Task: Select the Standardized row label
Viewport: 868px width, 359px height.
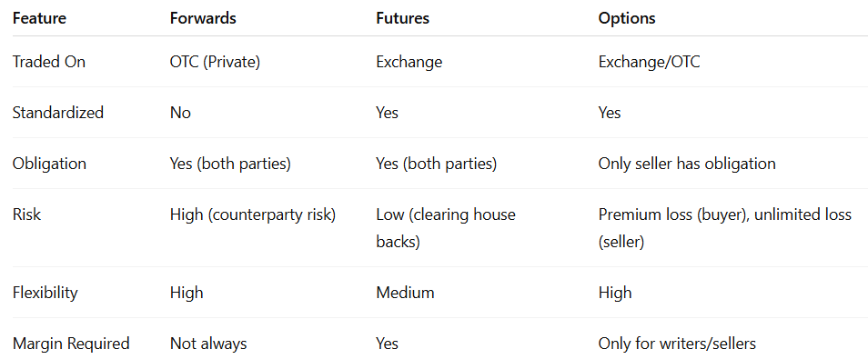Action: tap(58, 113)
